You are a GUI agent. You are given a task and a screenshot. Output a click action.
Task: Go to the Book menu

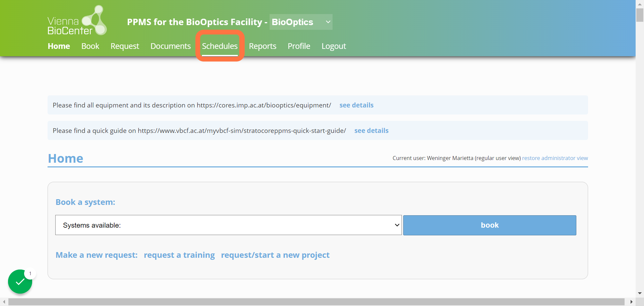point(90,46)
